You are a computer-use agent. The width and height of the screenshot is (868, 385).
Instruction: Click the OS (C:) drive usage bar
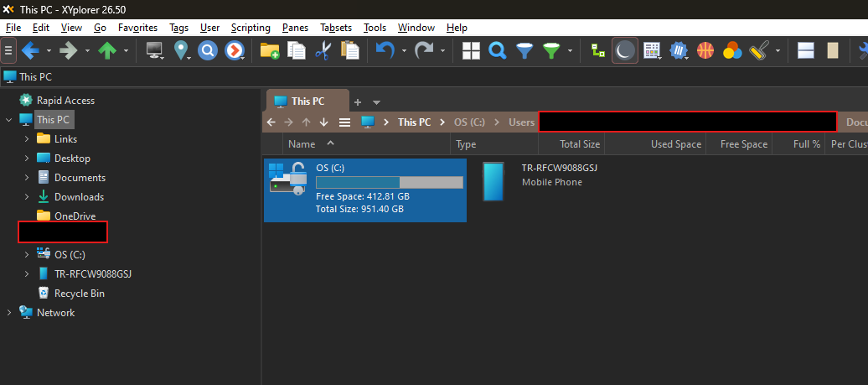[389, 182]
